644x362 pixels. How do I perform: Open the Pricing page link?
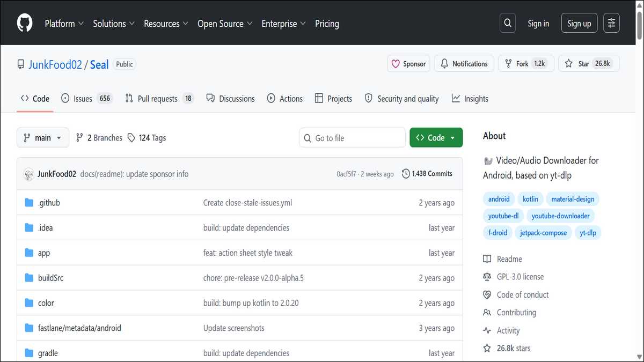[327, 24]
